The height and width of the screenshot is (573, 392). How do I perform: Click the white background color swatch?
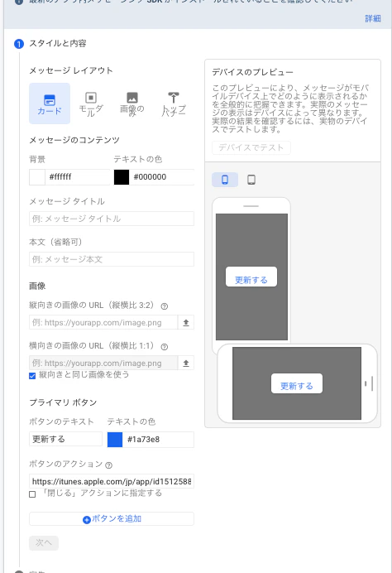37,177
